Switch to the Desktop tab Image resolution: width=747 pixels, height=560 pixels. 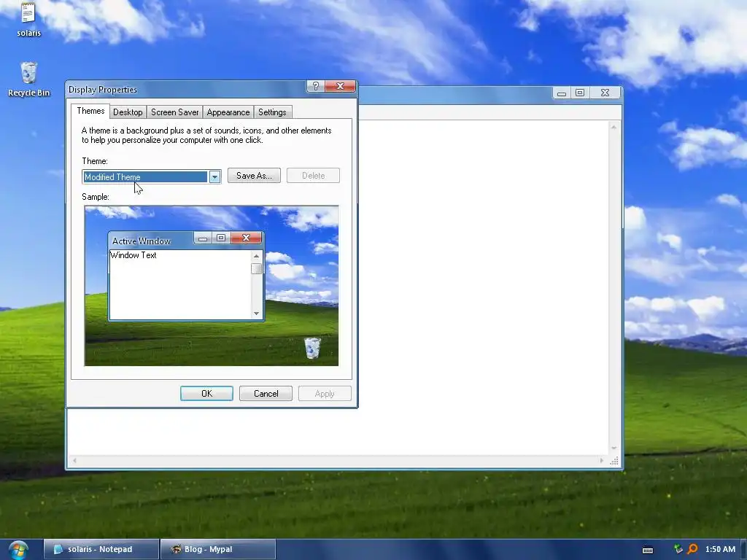coord(128,112)
